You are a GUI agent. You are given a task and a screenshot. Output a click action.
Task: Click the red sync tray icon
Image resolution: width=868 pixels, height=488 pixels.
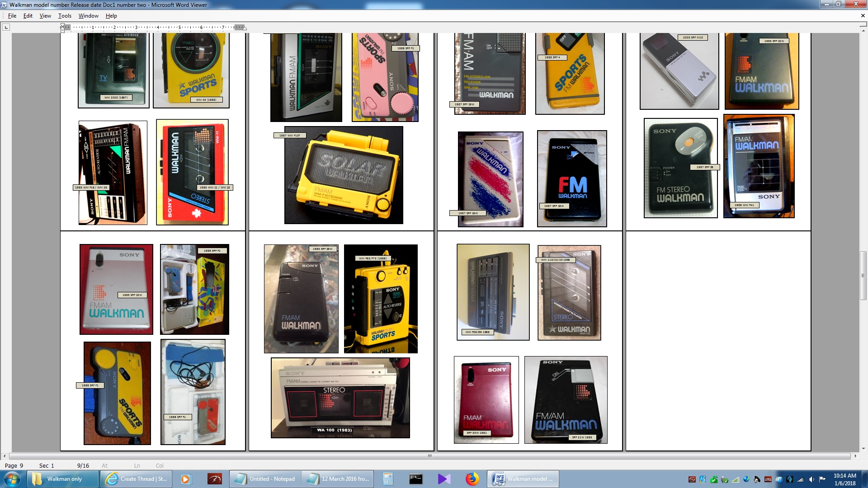[692, 479]
